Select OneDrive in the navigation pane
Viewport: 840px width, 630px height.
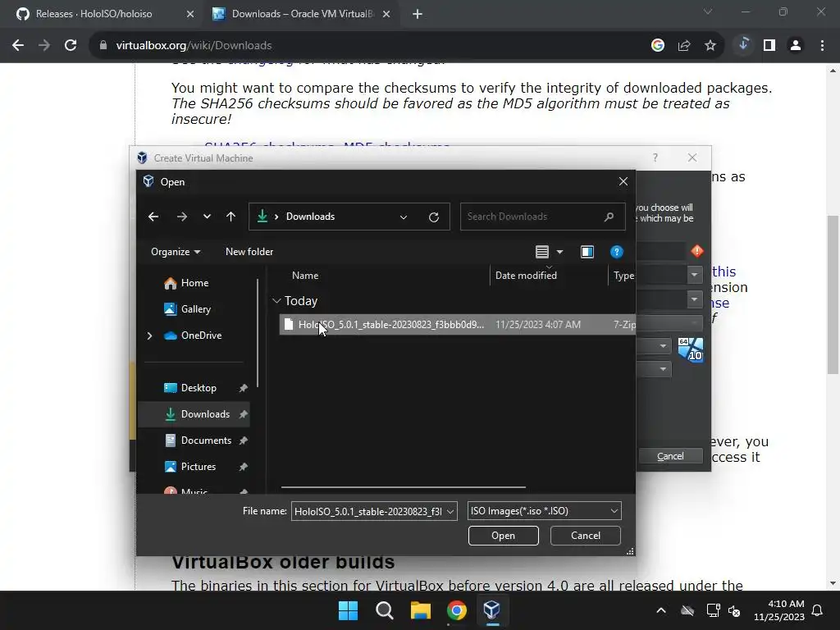click(192, 336)
